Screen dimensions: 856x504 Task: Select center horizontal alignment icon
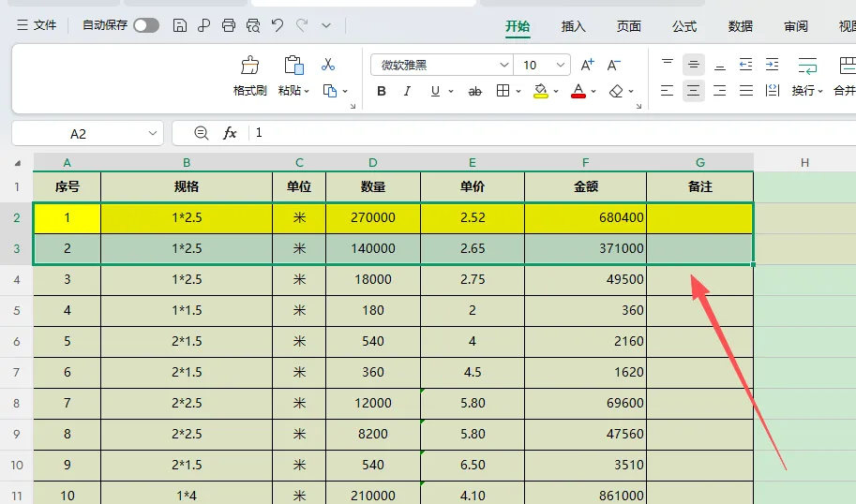693,91
